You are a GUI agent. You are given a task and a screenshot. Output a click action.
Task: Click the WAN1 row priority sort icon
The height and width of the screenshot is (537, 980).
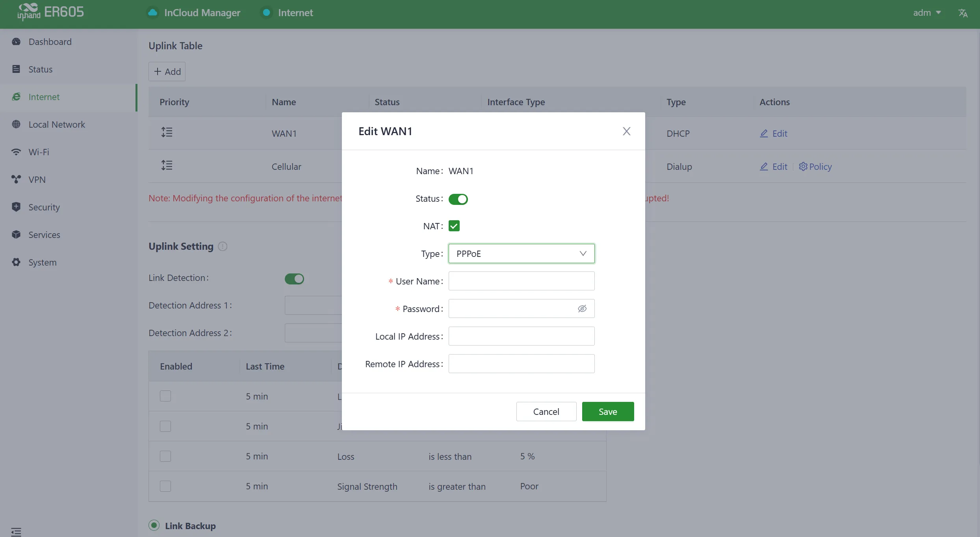167,132
